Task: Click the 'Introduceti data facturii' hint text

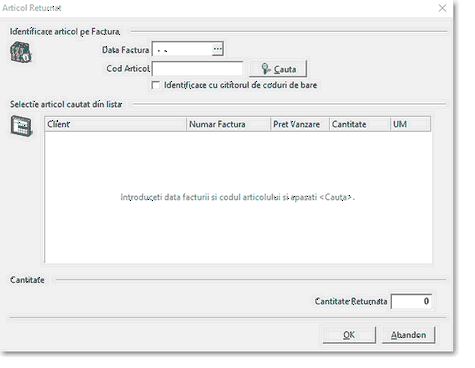Action: [237, 197]
